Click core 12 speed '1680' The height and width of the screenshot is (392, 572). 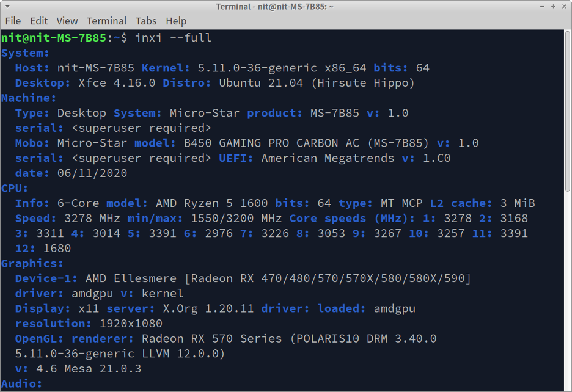57,249
